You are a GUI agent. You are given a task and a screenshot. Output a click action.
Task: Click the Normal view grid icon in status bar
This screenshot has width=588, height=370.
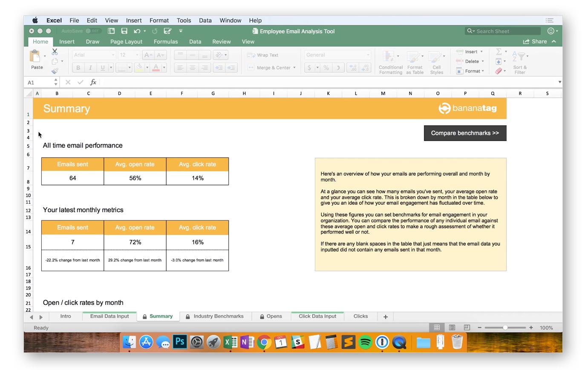[x=437, y=327]
